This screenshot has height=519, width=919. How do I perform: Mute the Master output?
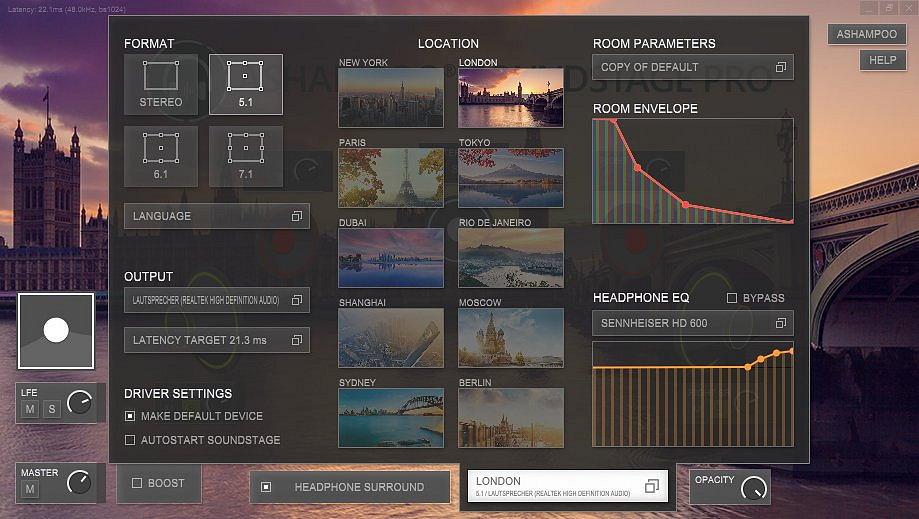click(31, 489)
